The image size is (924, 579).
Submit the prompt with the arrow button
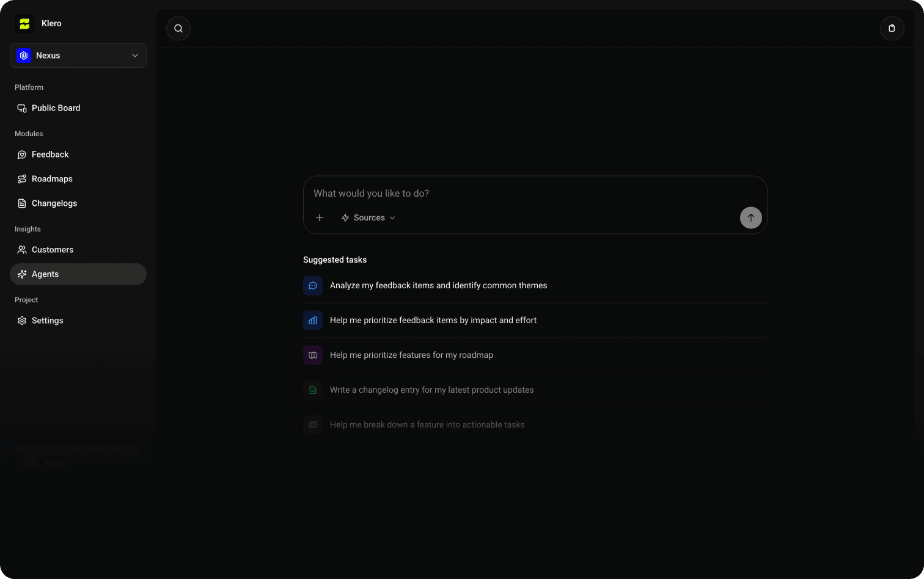(x=750, y=217)
